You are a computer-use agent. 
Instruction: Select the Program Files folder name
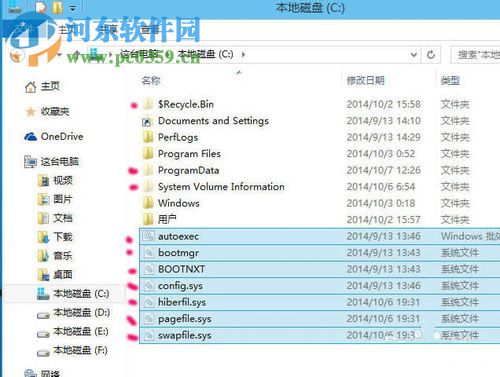pos(189,154)
